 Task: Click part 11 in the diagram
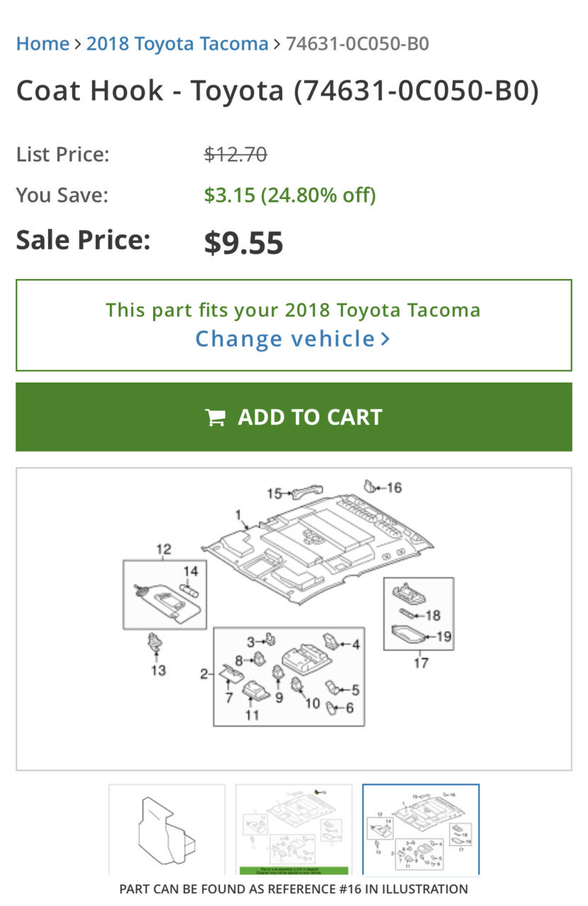pyautogui.click(x=255, y=690)
